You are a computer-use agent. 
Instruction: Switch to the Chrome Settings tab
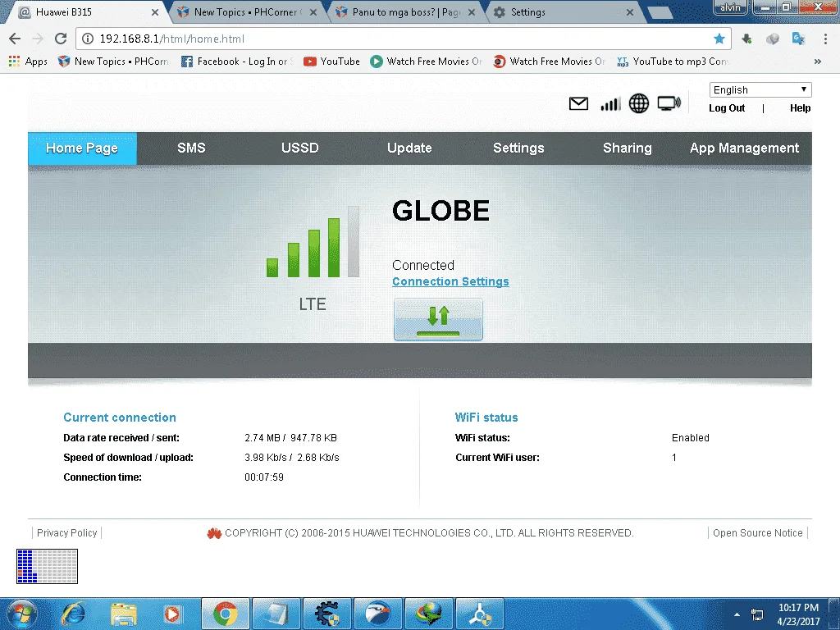point(563,11)
